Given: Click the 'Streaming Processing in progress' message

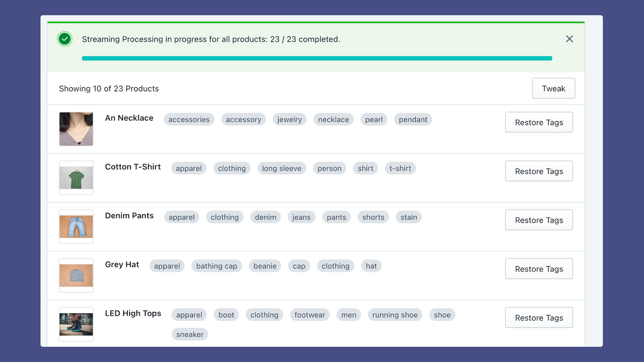Looking at the screenshot, I should 211,39.
